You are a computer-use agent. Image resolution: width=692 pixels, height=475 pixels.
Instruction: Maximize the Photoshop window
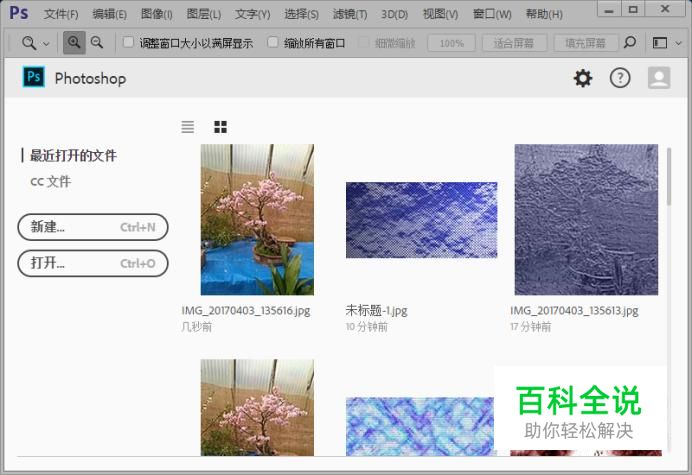pos(633,9)
